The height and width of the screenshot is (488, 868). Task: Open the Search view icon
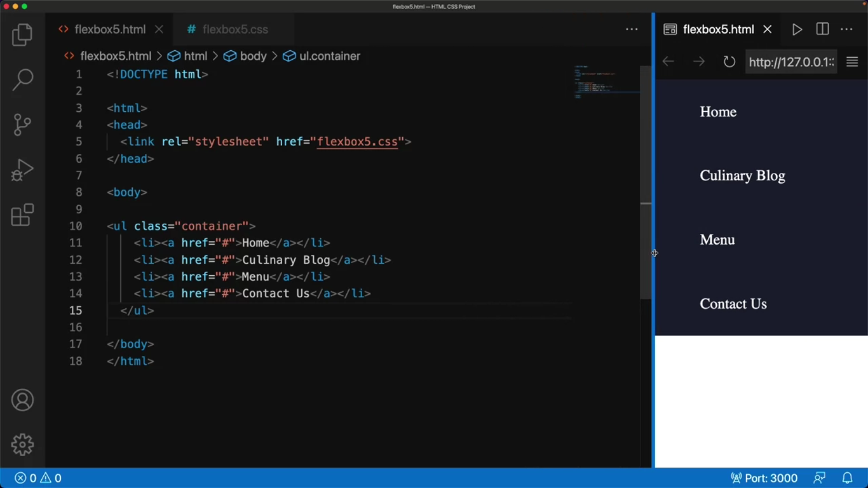coord(22,79)
